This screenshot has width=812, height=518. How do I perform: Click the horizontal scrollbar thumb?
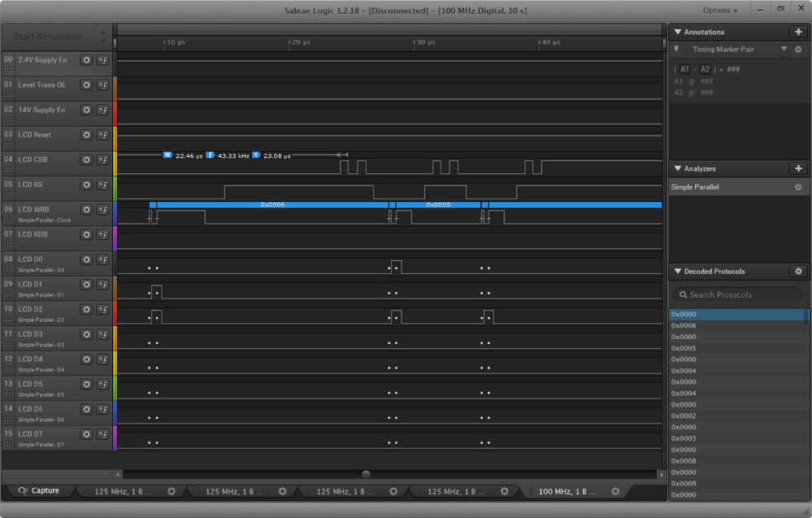pyautogui.click(x=366, y=474)
